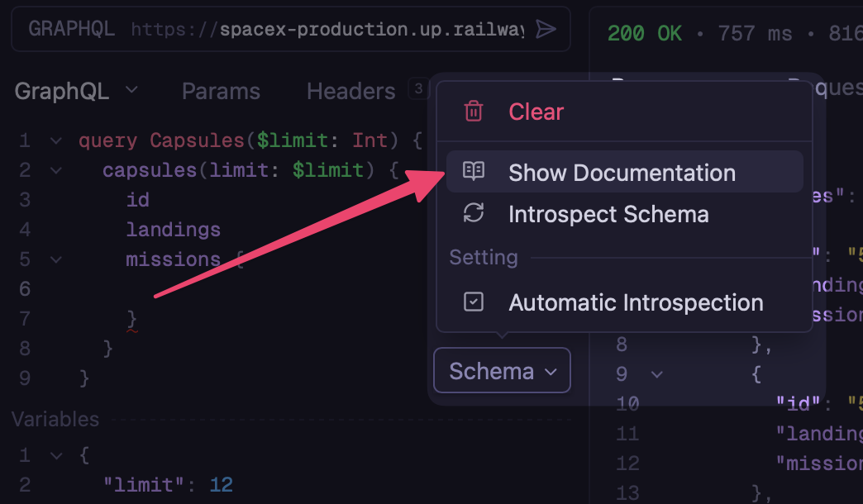This screenshot has width=863, height=504.
Task: Collapse response fold on line 9
Action: click(657, 373)
